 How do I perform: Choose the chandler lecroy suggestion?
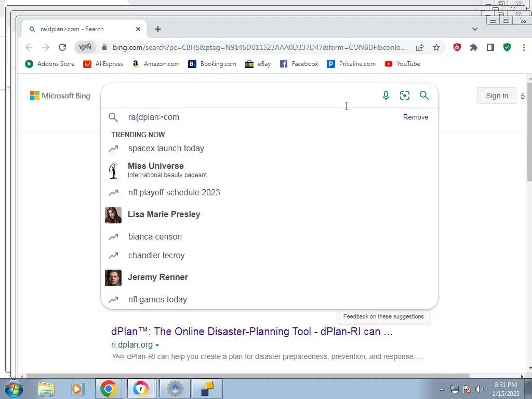click(x=270, y=256)
